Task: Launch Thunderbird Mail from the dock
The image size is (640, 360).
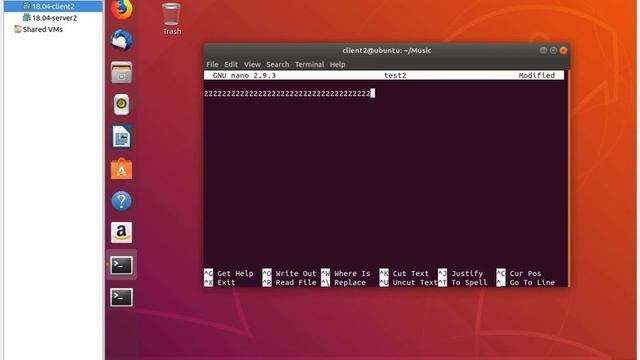Action: coord(122,40)
